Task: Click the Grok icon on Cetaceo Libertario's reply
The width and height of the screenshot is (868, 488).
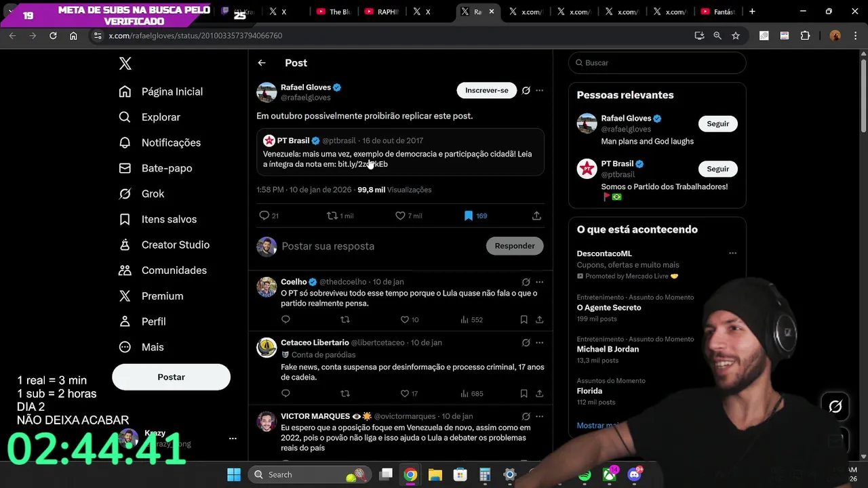Action: [526, 343]
